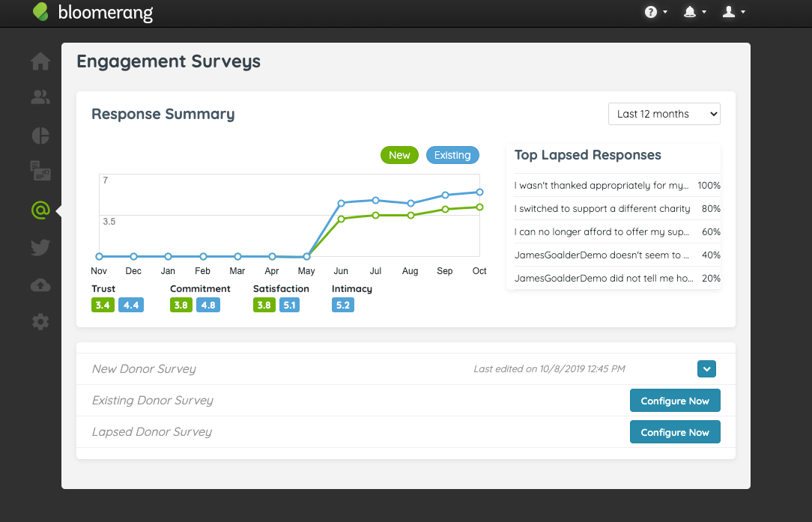The image size is (812, 522).
Task: Click the Aug data point on green line
Action: (x=410, y=216)
